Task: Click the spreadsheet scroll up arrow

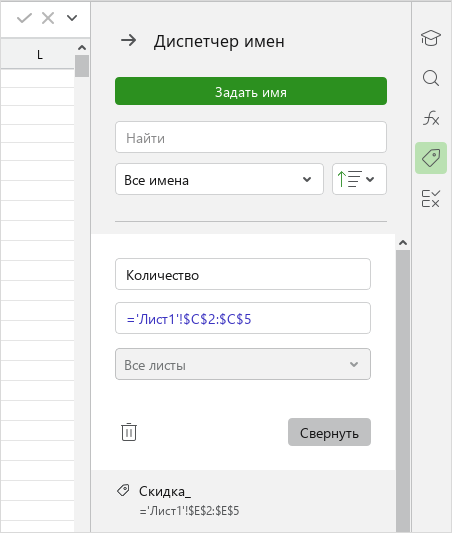Action: (82, 48)
